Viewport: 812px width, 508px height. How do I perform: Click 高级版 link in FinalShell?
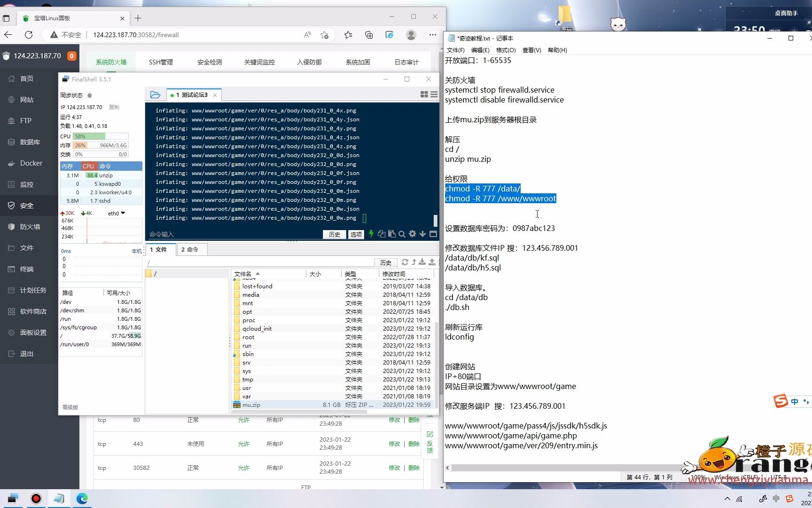[x=70, y=407]
